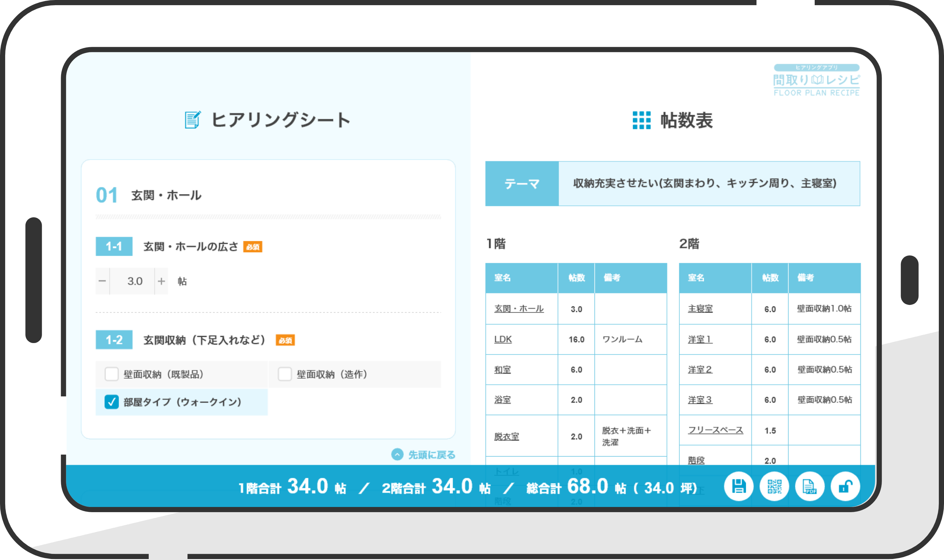Click the grid icon beside 帖数表
Screen dimensions: 944x560
641,120
